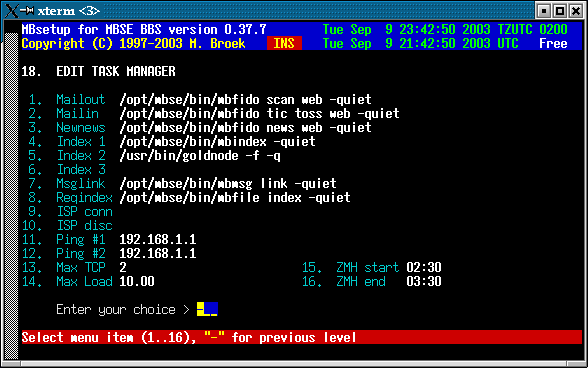The image size is (588, 368).
Task: Click the UTC time 21:42:50 line
Action: 421,44
